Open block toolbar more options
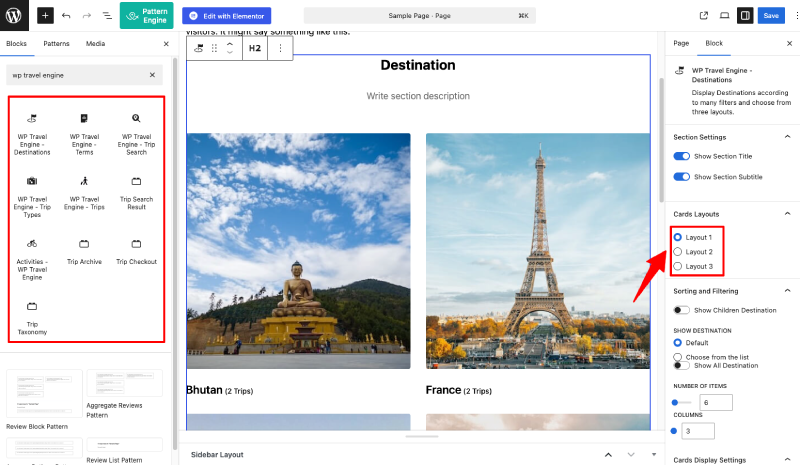 point(280,48)
